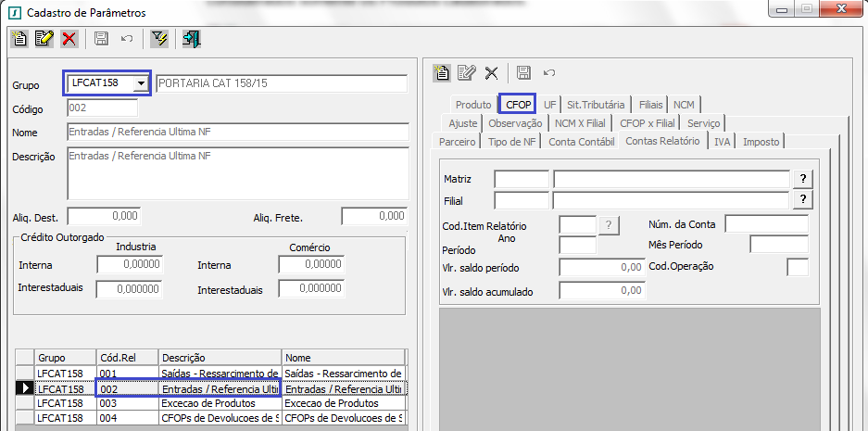Click the Matriz description field

tap(672, 179)
